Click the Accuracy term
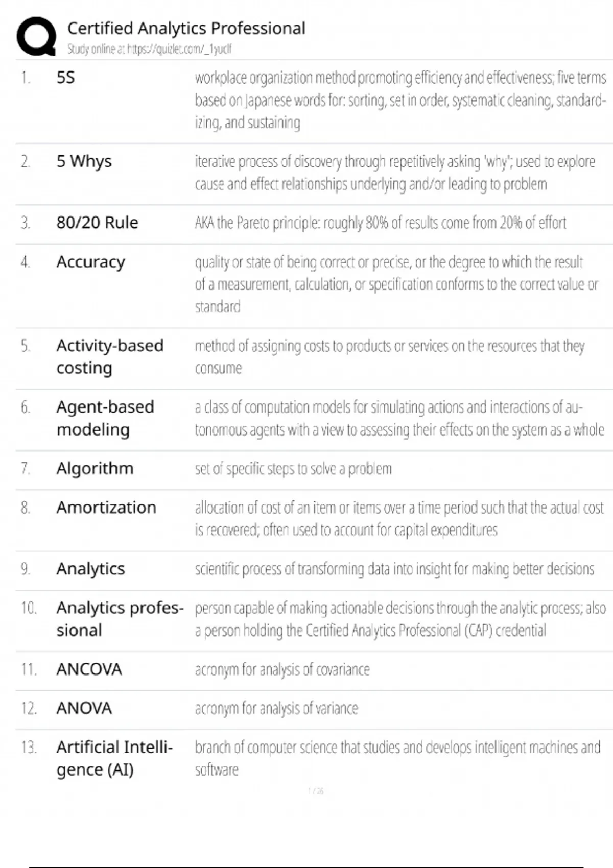The height and width of the screenshot is (868, 613). point(90,262)
